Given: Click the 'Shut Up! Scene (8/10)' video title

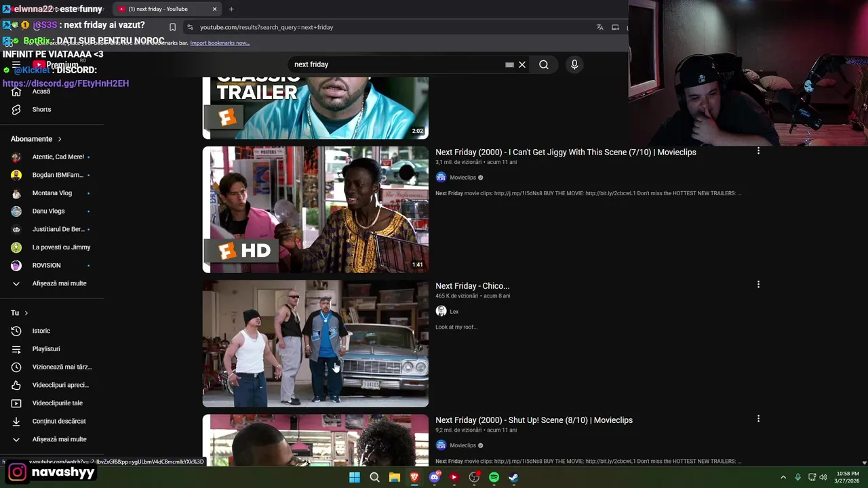Looking at the screenshot, I should (534, 420).
